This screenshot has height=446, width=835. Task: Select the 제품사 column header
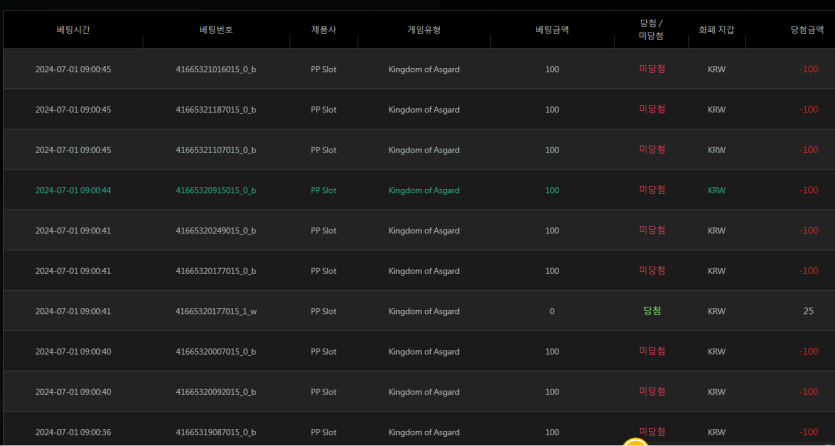click(323, 30)
